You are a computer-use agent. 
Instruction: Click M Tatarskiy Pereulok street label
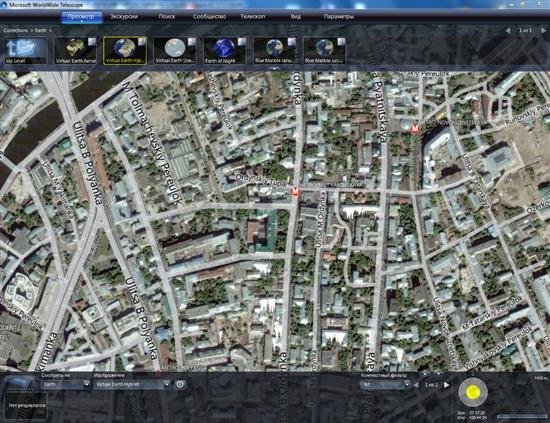pyautogui.click(x=491, y=314)
